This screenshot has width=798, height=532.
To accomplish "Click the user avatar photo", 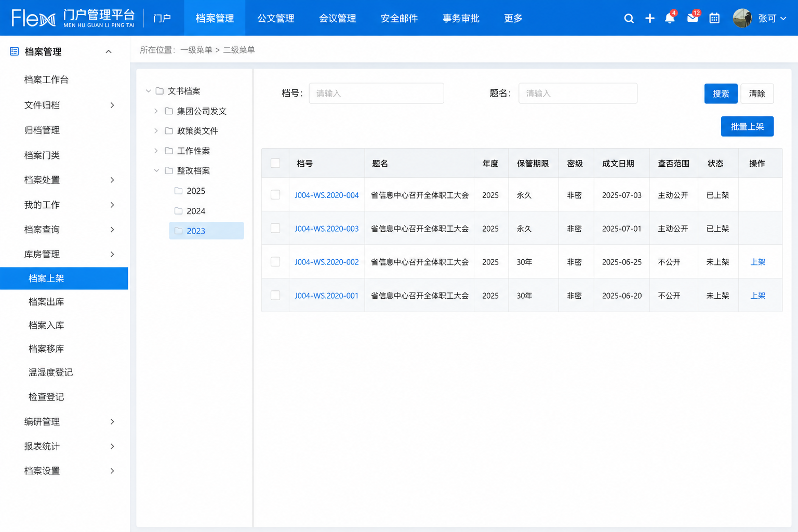I will (x=742, y=18).
